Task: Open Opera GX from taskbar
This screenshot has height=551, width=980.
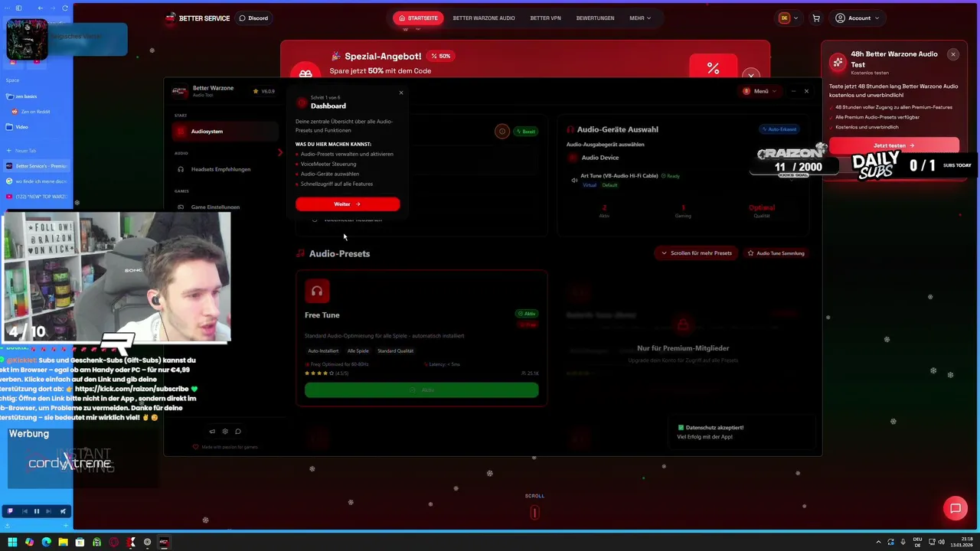Action: click(113, 542)
